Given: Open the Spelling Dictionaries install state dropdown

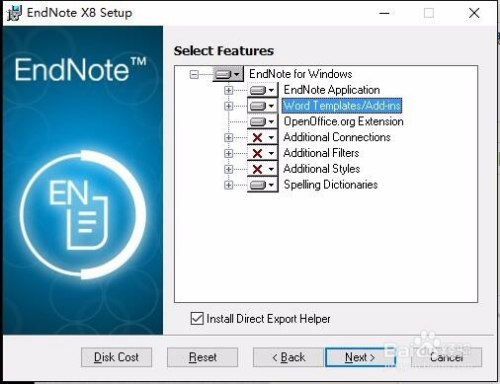Looking at the screenshot, I should [x=262, y=185].
